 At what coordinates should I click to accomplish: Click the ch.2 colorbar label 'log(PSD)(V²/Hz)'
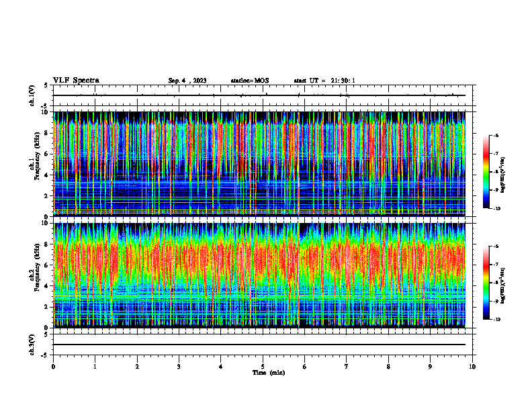(x=503, y=285)
